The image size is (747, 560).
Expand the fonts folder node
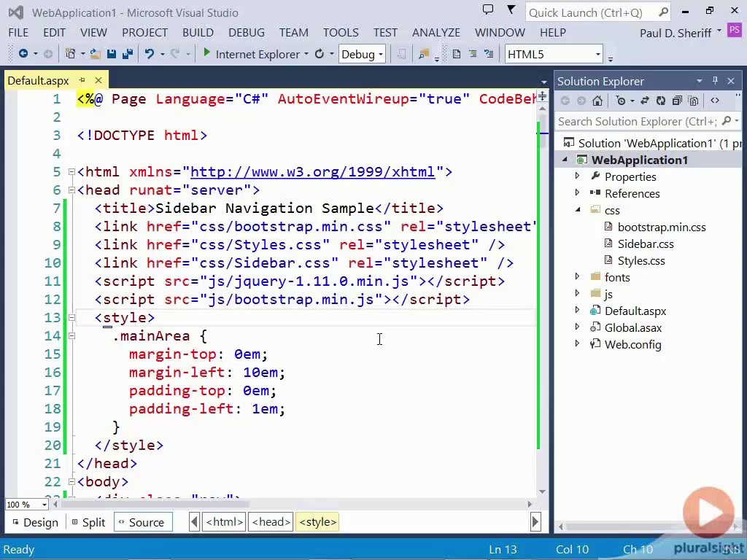pyautogui.click(x=578, y=276)
